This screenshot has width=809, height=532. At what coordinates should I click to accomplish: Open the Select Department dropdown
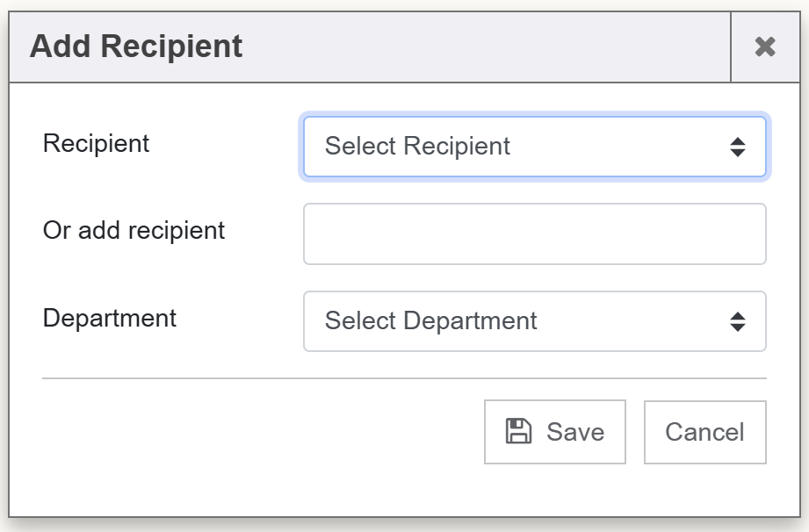click(534, 321)
